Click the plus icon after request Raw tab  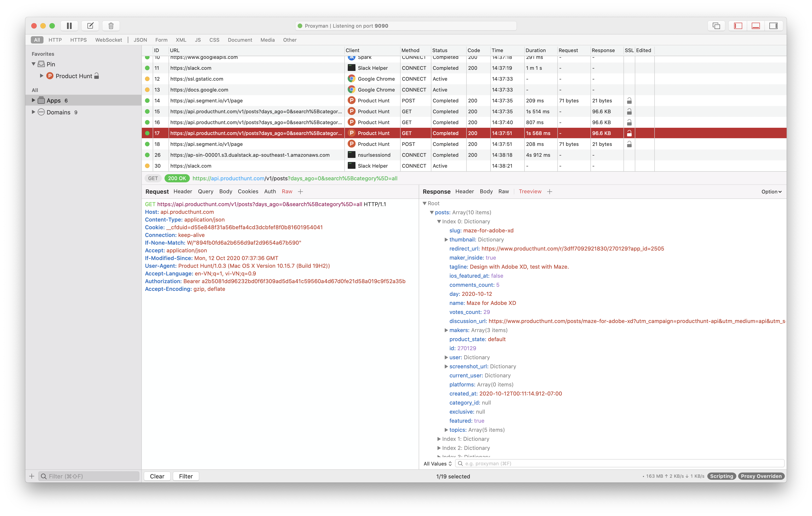coord(300,191)
